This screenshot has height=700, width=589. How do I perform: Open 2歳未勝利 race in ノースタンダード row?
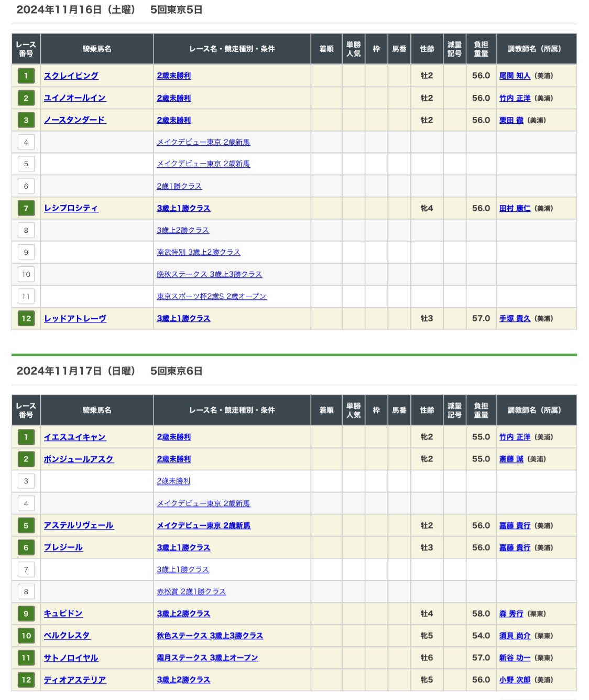174,120
